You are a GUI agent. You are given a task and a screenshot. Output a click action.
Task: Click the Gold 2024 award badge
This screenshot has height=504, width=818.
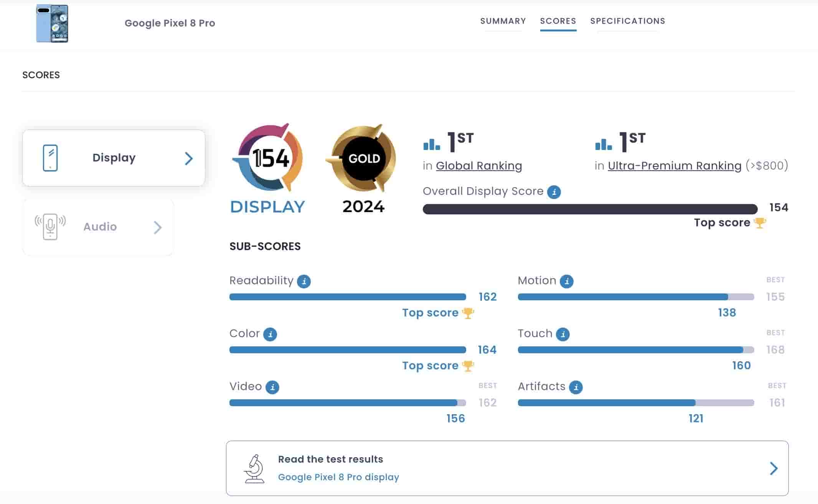pos(363,158)
